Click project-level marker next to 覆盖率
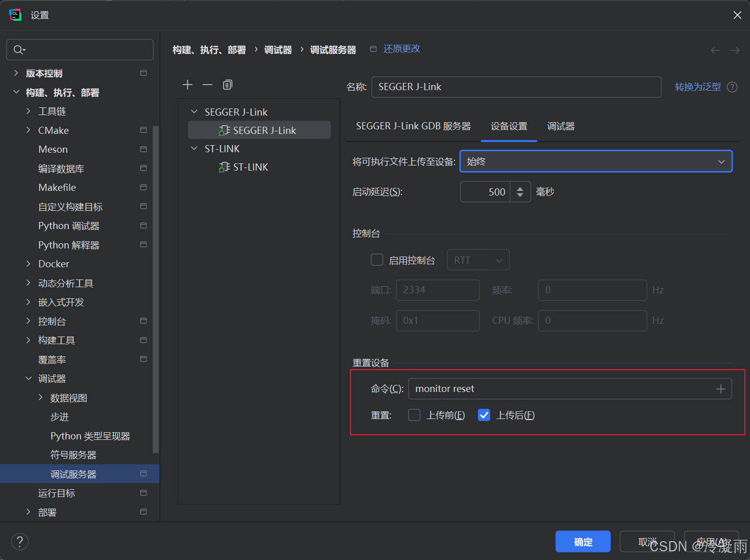This screenshot has width=750, height=560. [x=144, y=359]
